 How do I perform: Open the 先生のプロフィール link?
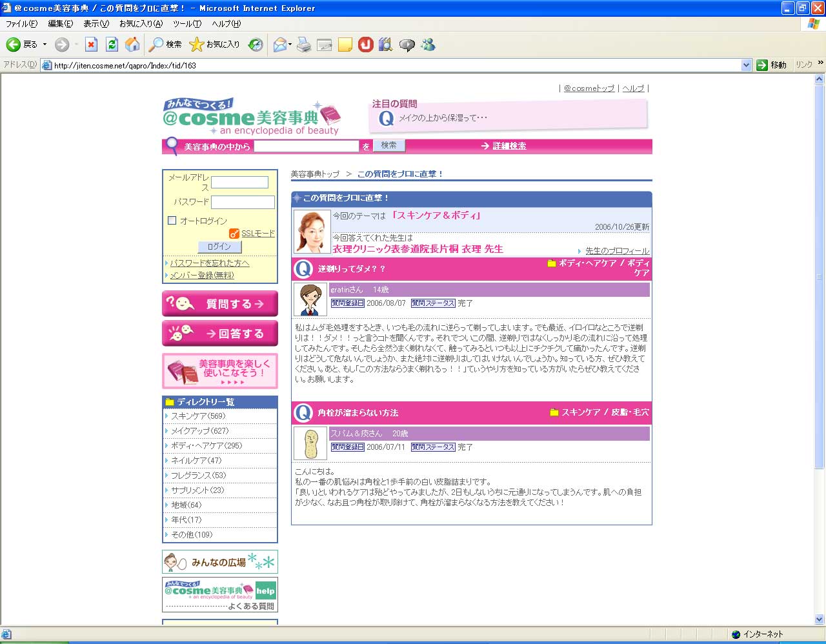coord(617,251)
